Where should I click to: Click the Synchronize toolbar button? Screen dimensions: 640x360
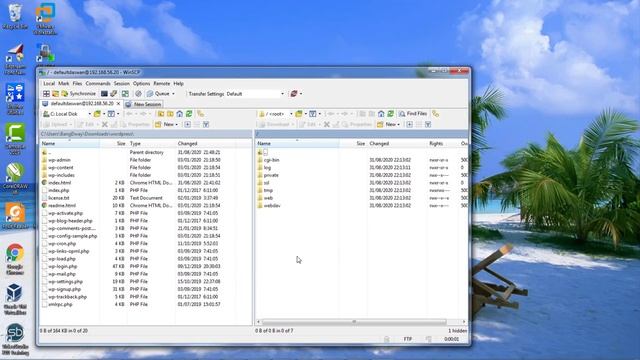coord(78,93)
